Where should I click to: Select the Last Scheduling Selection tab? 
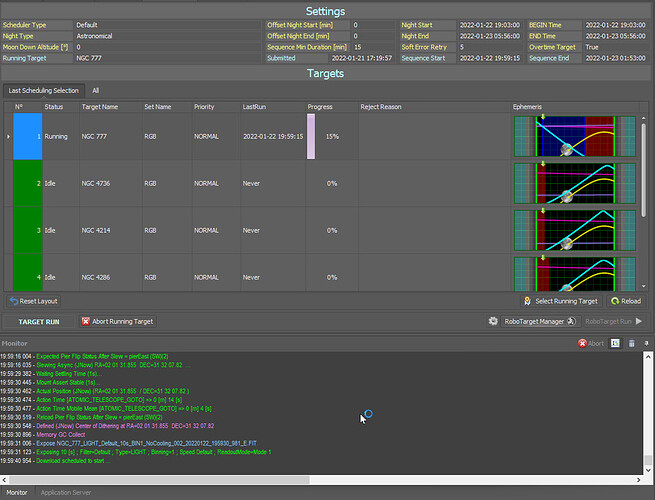pyautogui.click(x=43, y=91)
